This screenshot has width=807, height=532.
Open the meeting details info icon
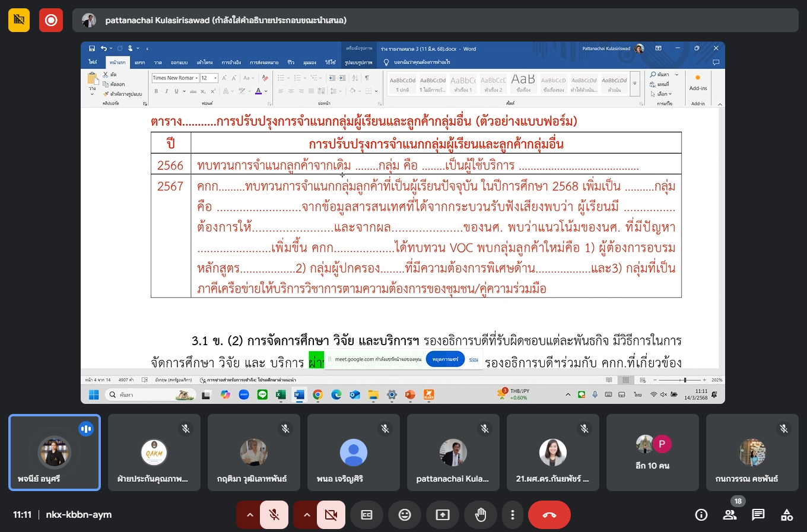701,515
